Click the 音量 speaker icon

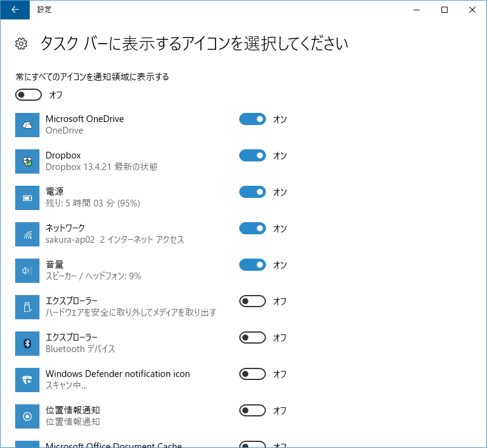point(27,271)
